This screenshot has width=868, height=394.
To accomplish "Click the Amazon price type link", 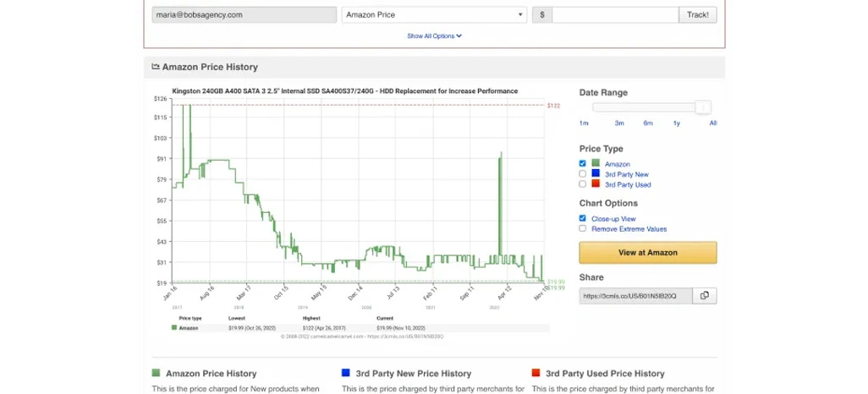I will [x=618, y=164].
